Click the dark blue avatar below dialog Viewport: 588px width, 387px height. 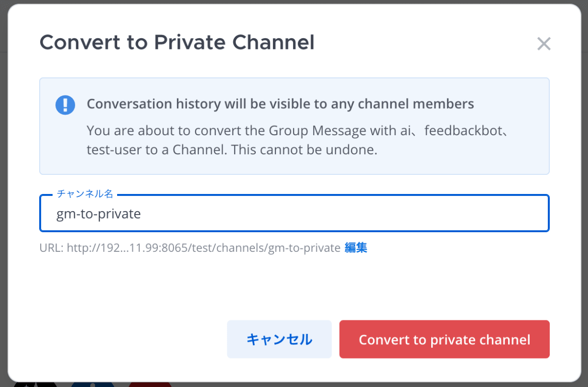point(93,384)
